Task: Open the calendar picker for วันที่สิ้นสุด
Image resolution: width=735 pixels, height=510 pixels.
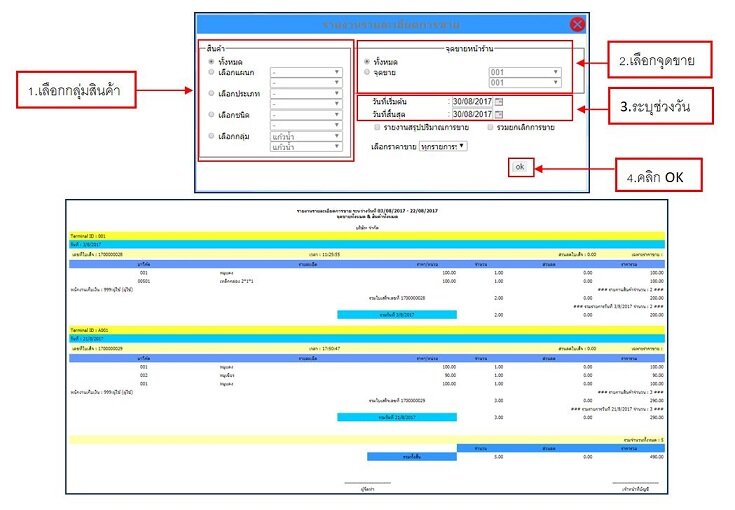Action: point(499,114)
